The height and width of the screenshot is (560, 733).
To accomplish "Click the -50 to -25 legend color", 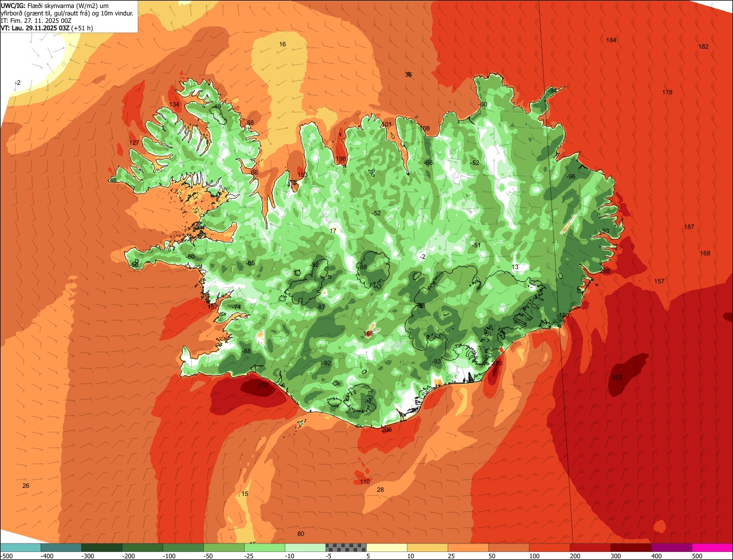I will tap(223, 547).
